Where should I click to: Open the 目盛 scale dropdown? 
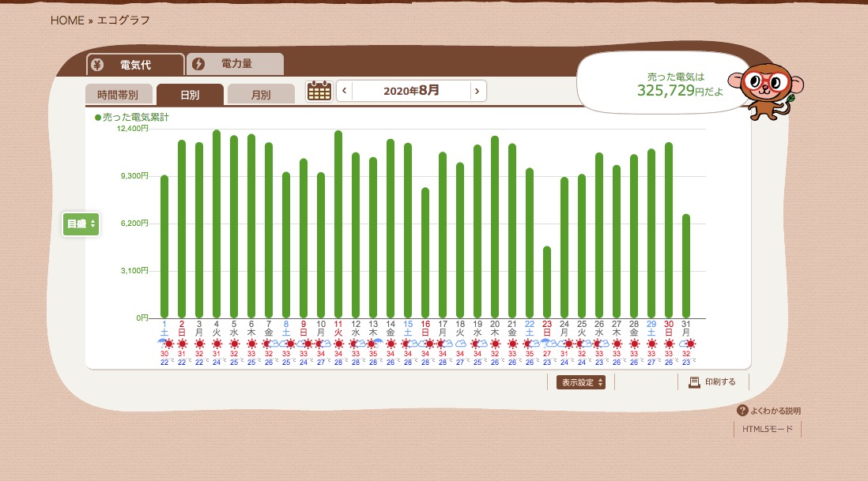[x=81, y=224]
